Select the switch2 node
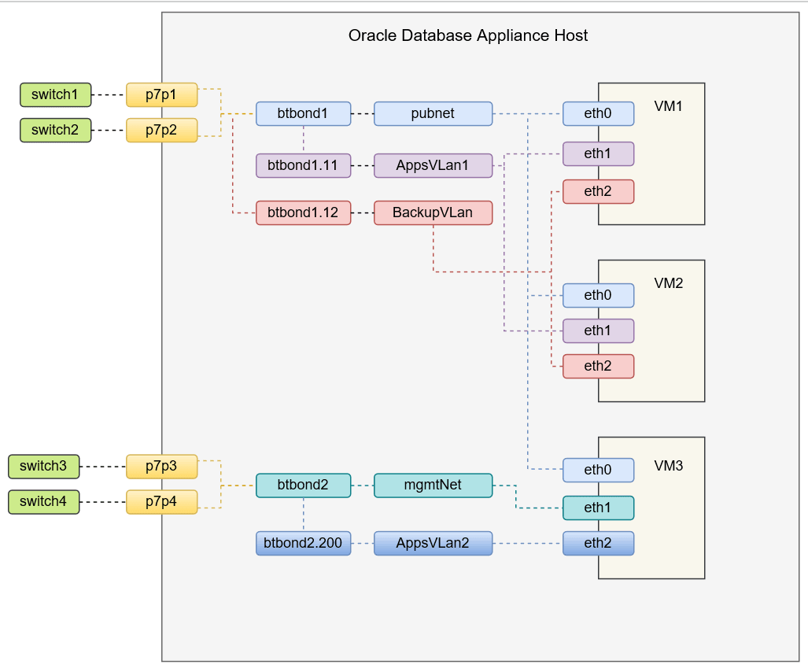This screenshot has width=808, height=672. 55,130
